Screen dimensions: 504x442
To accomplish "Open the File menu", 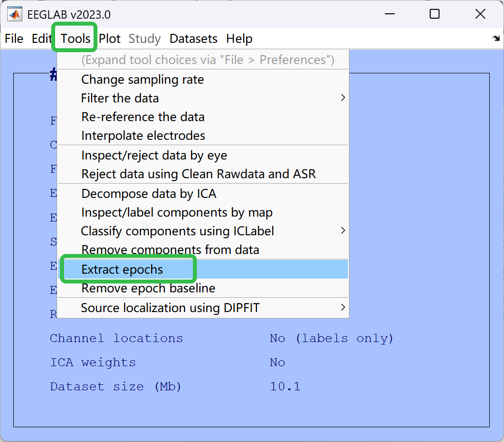I will point(14,38).
